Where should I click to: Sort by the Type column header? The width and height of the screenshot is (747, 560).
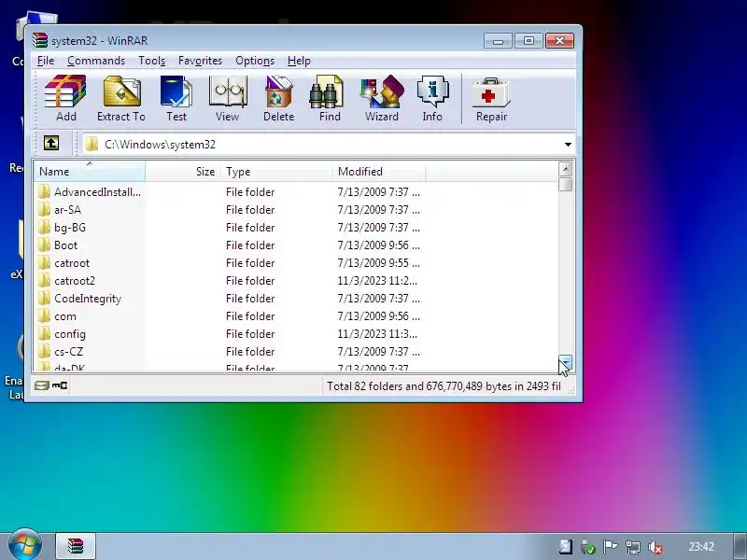[276, 172]
